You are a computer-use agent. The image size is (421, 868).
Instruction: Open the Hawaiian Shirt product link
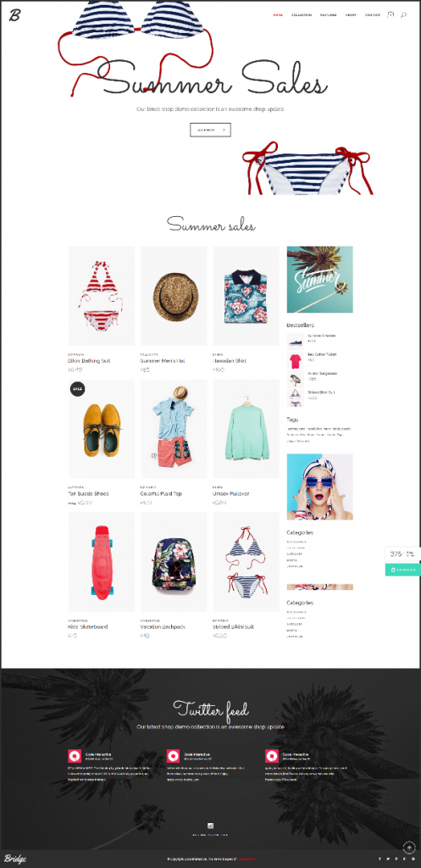229,361
